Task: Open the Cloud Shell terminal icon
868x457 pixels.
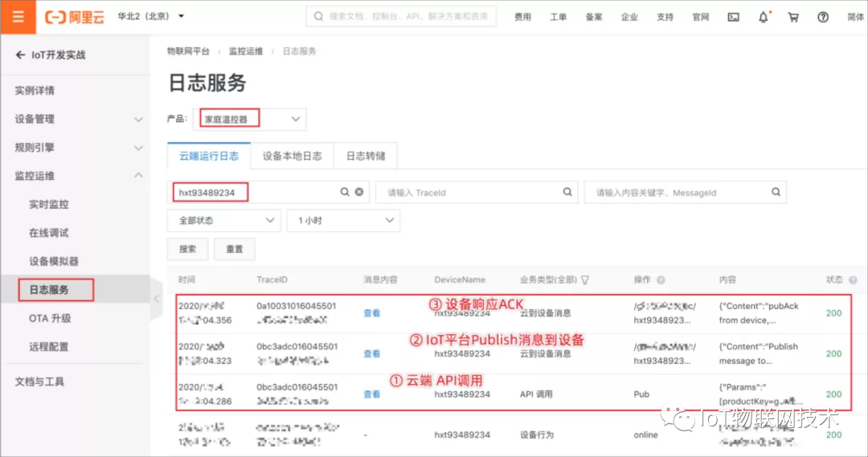Action: point(733,17)
